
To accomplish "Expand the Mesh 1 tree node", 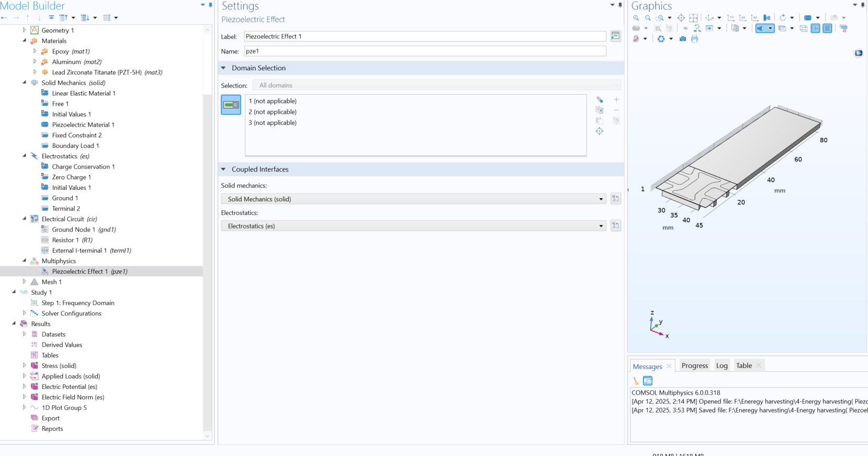I will [x=24, y=282].
